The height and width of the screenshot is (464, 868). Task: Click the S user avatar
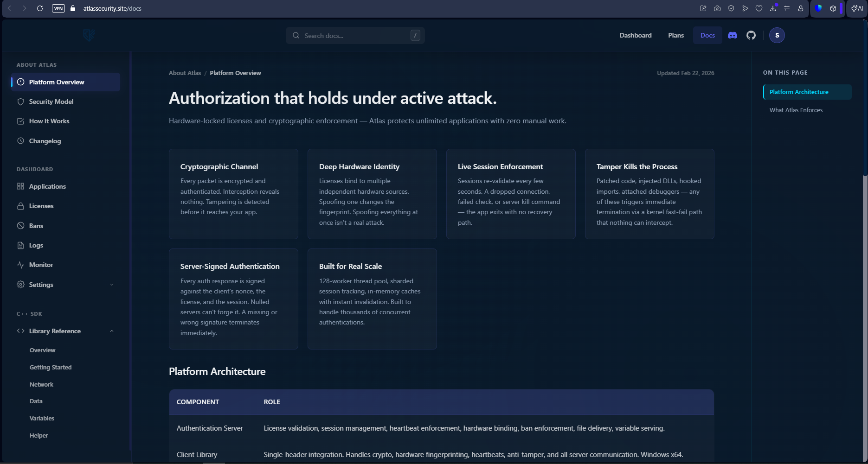click(777, 35)
